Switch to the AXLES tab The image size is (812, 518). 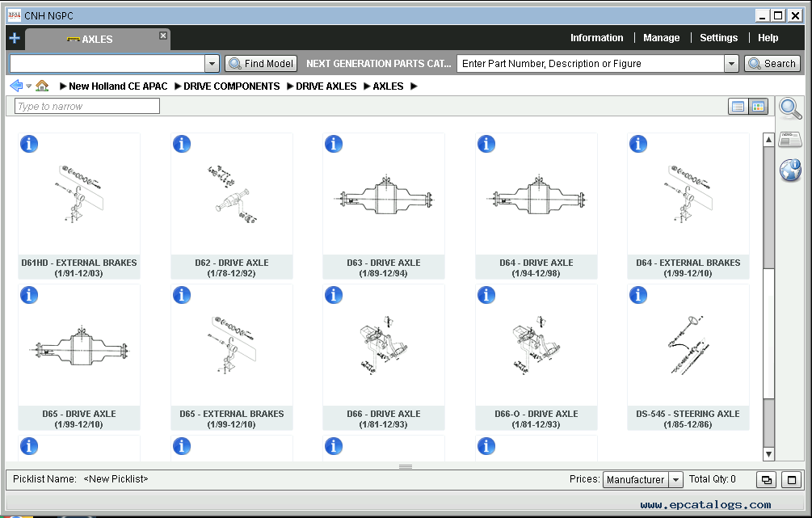pos(97,40)
